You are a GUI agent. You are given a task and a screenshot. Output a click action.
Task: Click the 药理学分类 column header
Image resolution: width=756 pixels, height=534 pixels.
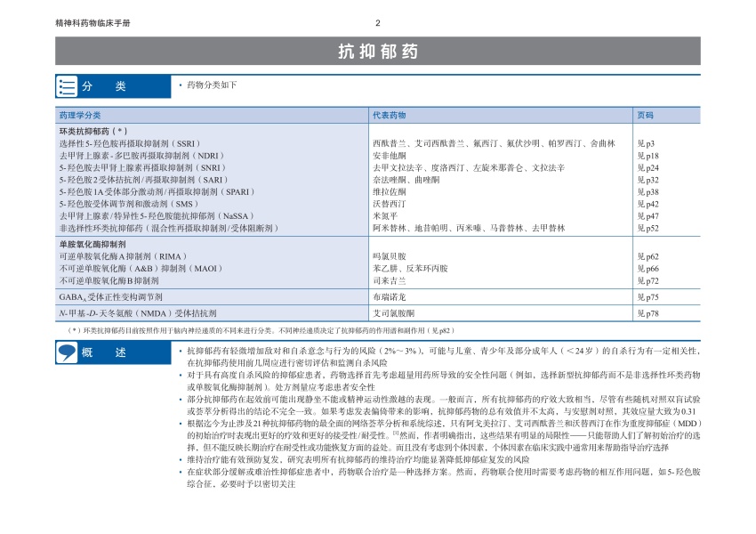(x=80, y=116)
